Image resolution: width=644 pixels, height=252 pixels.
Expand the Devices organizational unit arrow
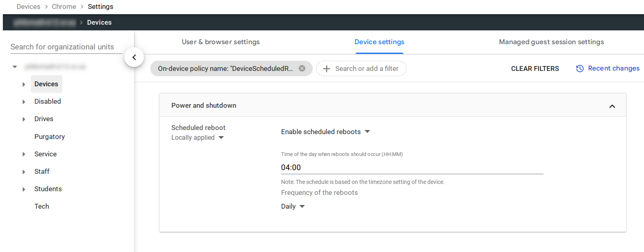(x=24, y=84)
